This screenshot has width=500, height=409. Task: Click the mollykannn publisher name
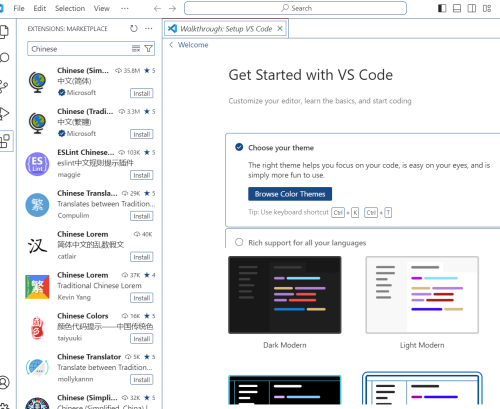[75, 379]
